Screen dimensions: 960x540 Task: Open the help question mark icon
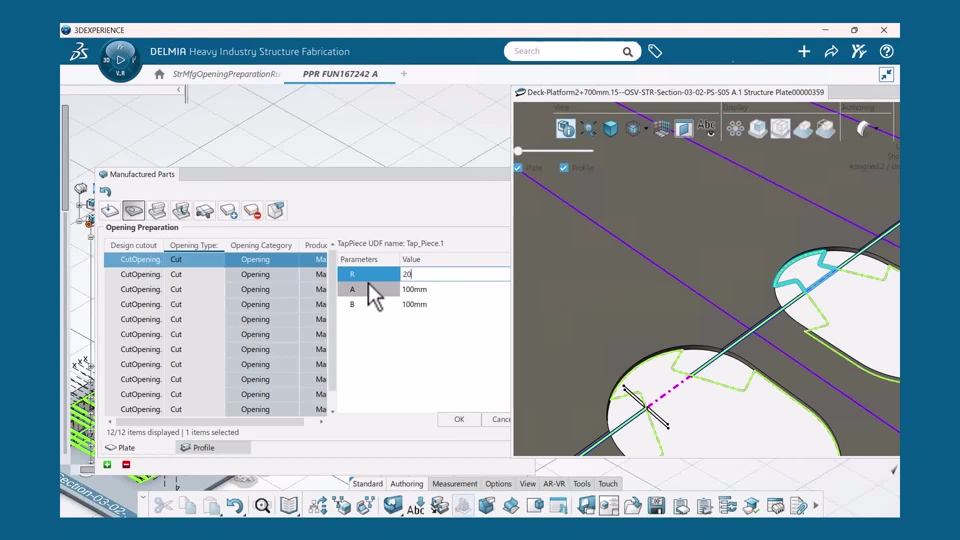coord(886,51)
